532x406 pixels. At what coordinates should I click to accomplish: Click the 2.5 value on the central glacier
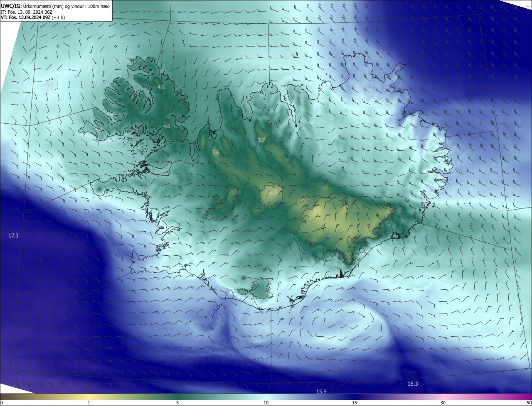[273, 192]
